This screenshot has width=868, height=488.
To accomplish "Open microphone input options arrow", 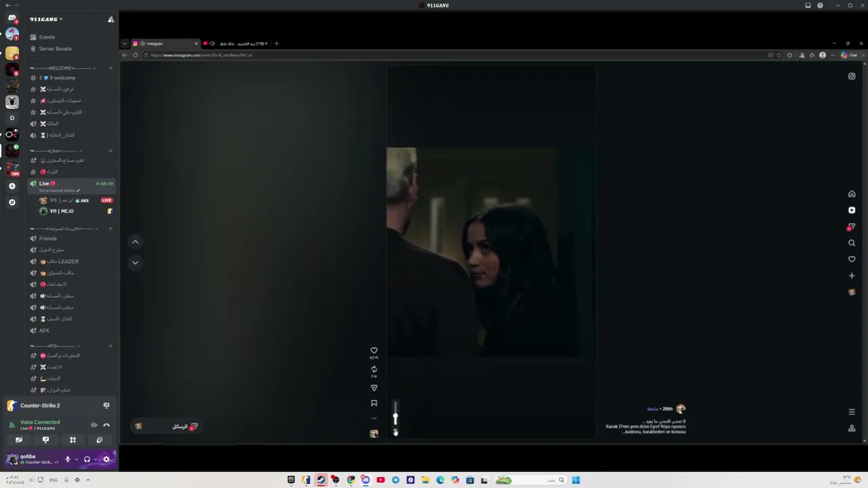I will coord(75,460).
